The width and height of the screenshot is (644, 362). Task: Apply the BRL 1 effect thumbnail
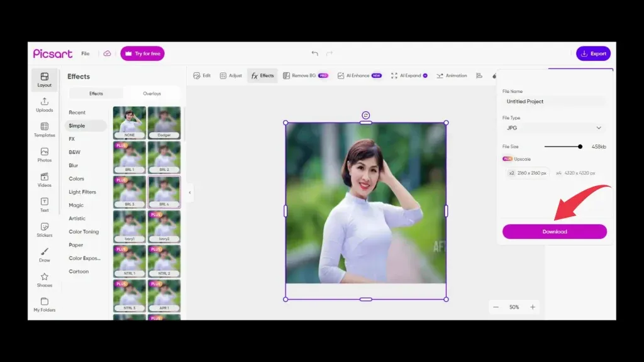pos(130,157)
